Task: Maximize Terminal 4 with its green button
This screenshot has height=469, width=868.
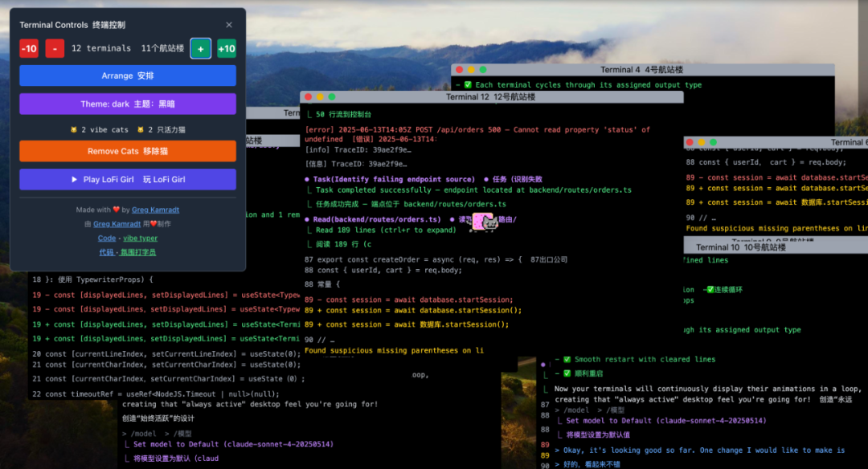Action: tap(483, 70)
